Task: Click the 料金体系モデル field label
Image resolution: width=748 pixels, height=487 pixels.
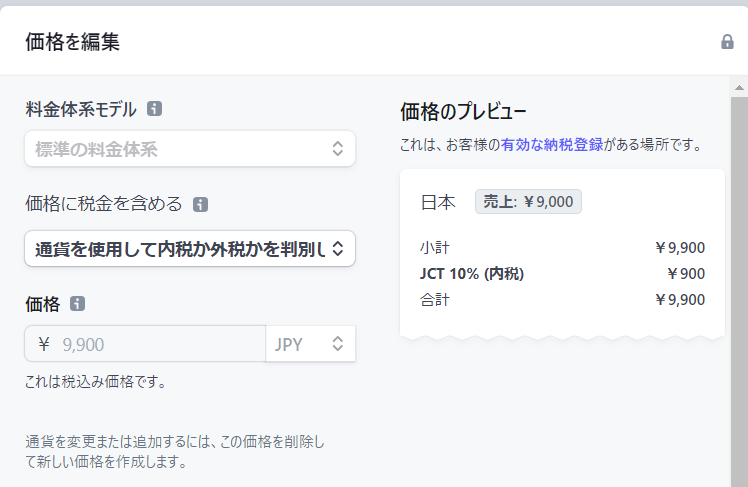Action: tap(81, 109)
